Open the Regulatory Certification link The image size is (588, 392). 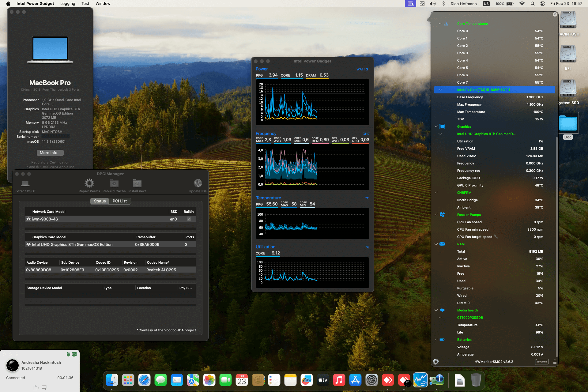[x=50, y=162]
